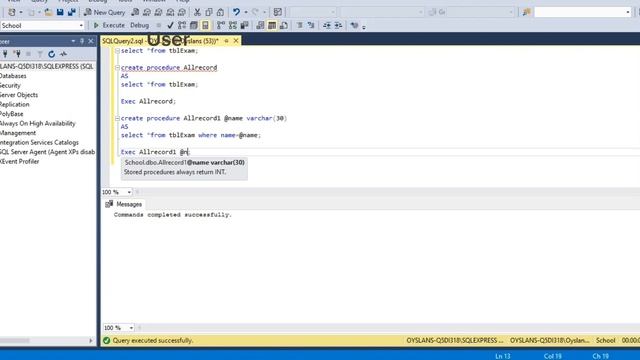
Task: Select Integration Services Catalogs node
Action: click(x=39, y=142)
